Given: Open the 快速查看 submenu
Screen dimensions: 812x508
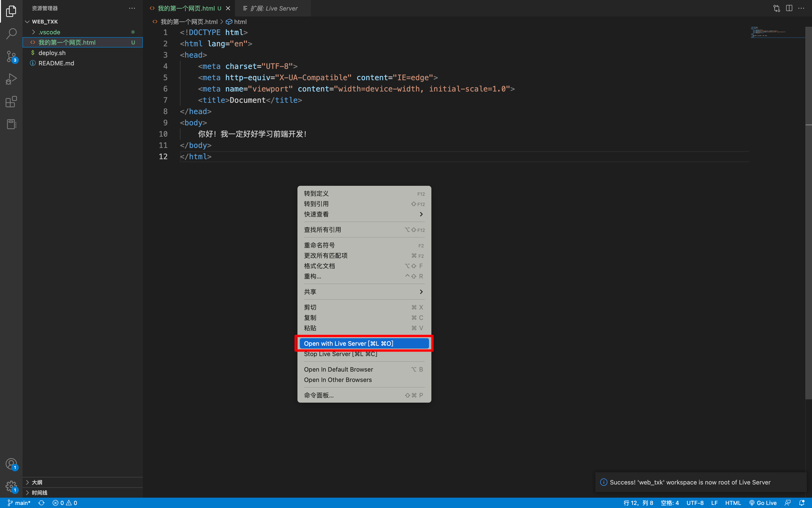Looking at the screenshot, I should 364,214.
